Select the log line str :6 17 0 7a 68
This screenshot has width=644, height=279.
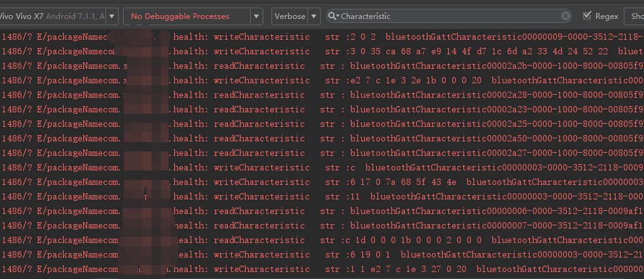click(x=322, y=182)
